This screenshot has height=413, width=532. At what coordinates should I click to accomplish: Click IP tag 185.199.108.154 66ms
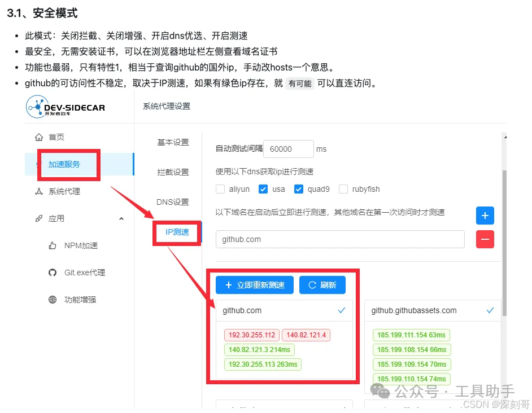pyautogui.click(x=412, y=350)
